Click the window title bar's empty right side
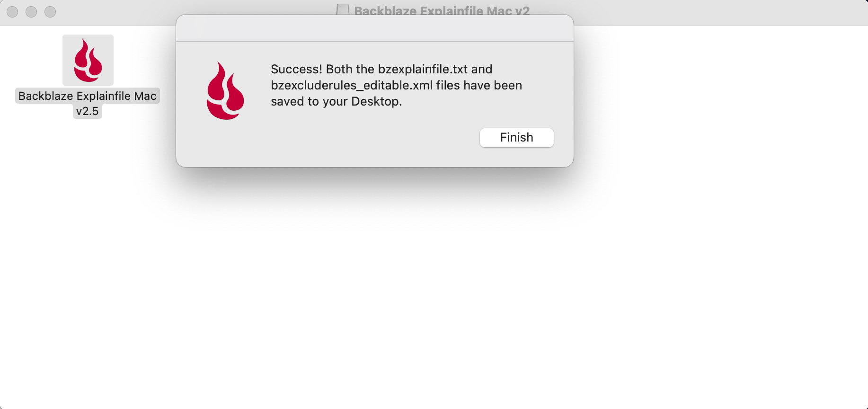 click(710, 12)
